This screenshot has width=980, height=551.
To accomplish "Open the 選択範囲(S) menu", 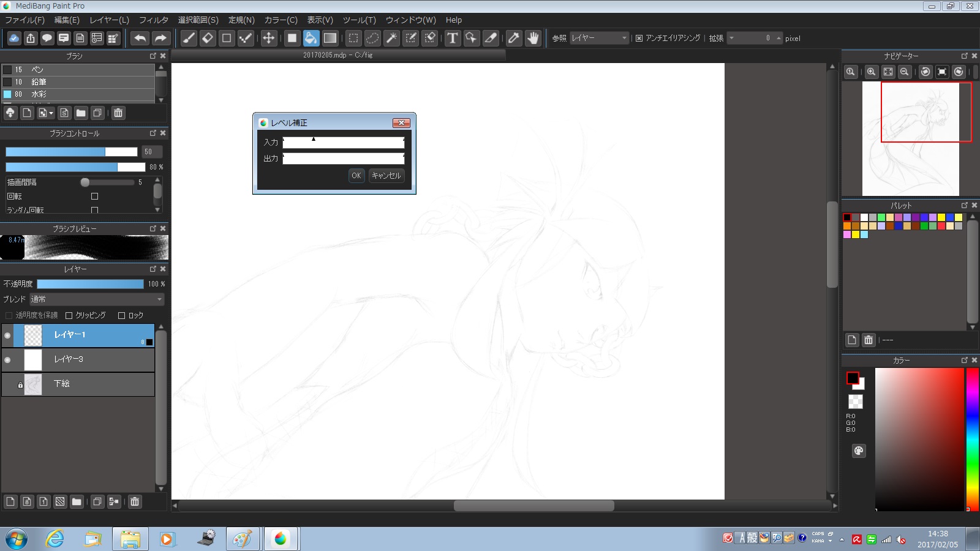I will [198, 20].
